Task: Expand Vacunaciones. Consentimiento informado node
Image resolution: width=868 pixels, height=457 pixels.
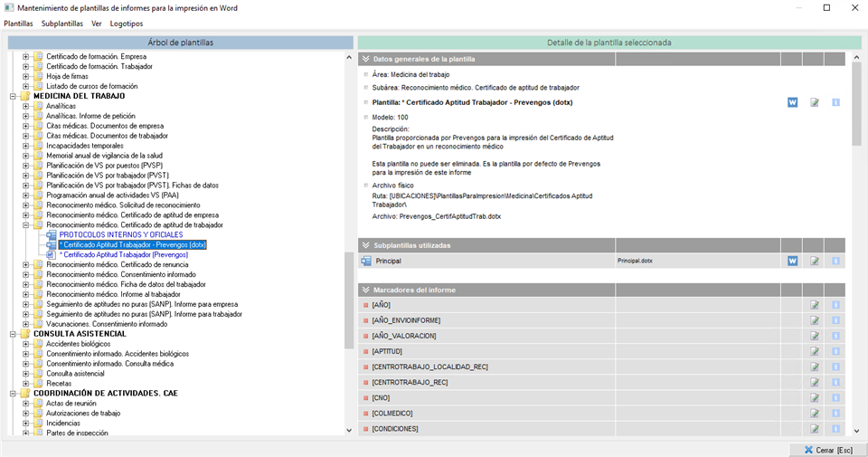Action: click(x=25, y=324)
